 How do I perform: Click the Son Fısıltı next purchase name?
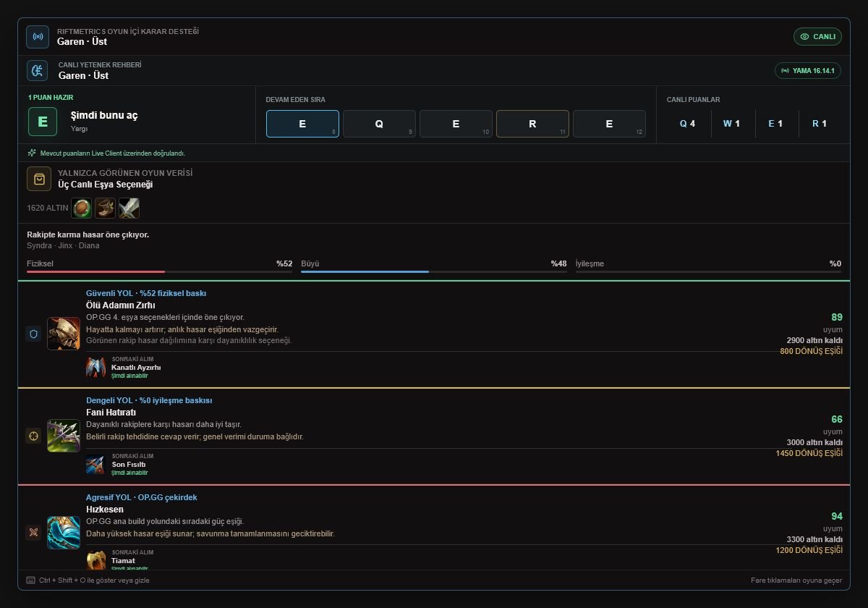point(129,465)
